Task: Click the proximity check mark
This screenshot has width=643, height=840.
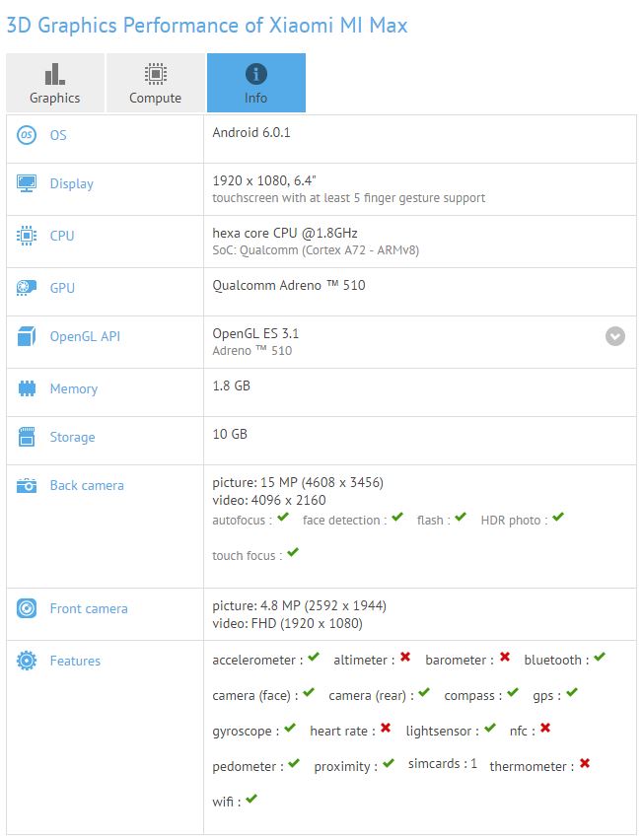Action: click(389, 763)
